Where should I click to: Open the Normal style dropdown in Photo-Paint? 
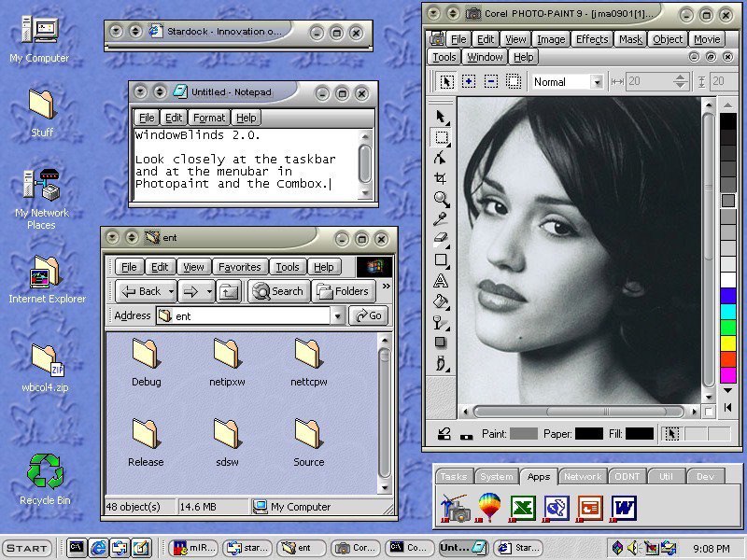(597, 82)
